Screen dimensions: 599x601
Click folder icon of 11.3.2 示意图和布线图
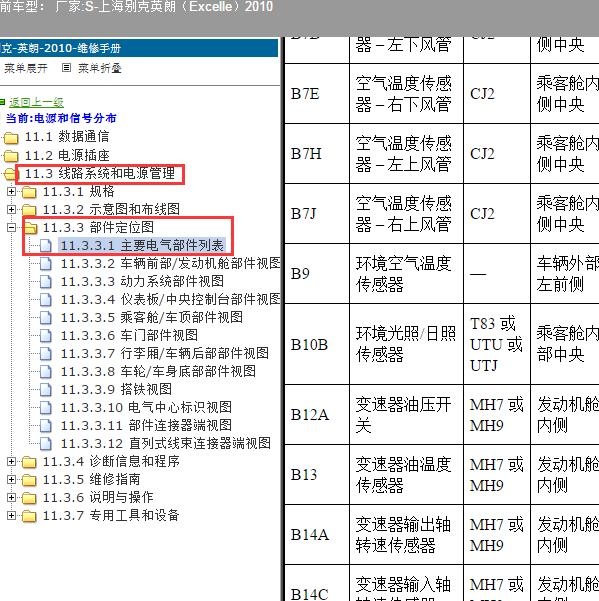click(x=29, y=210)
